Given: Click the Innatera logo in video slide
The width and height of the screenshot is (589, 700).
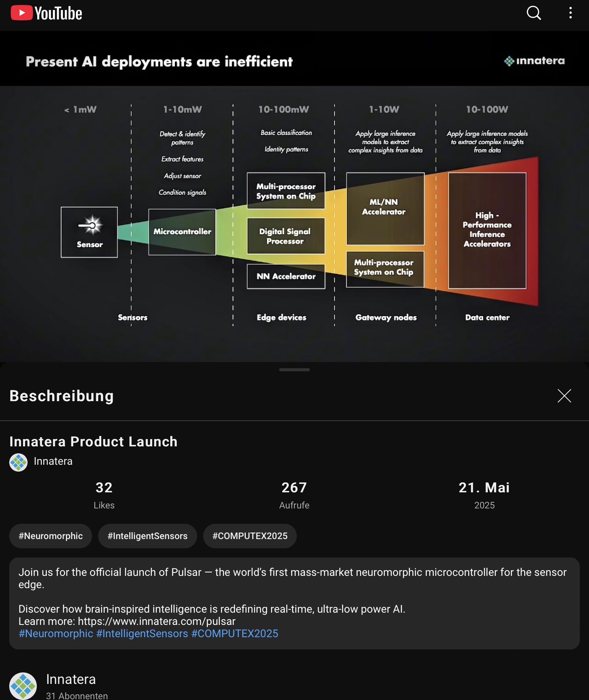Looking at the screenshot, I should point(534,61).
